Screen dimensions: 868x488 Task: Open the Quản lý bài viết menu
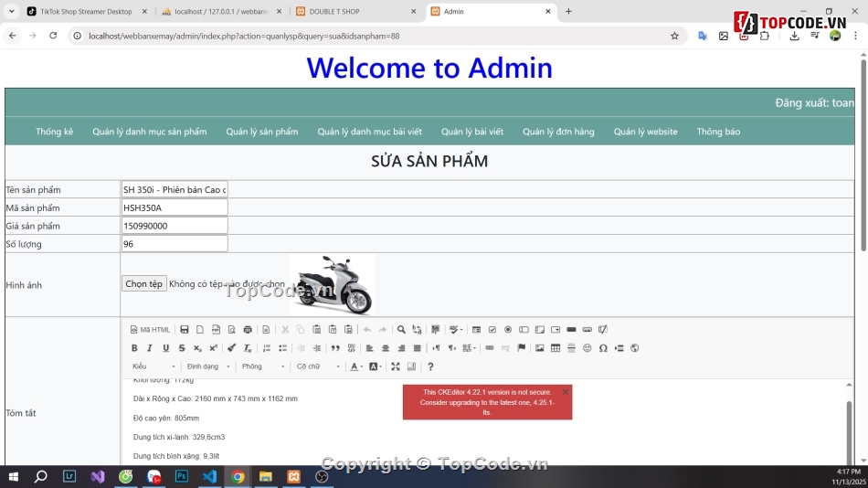(x=472, y=132)
